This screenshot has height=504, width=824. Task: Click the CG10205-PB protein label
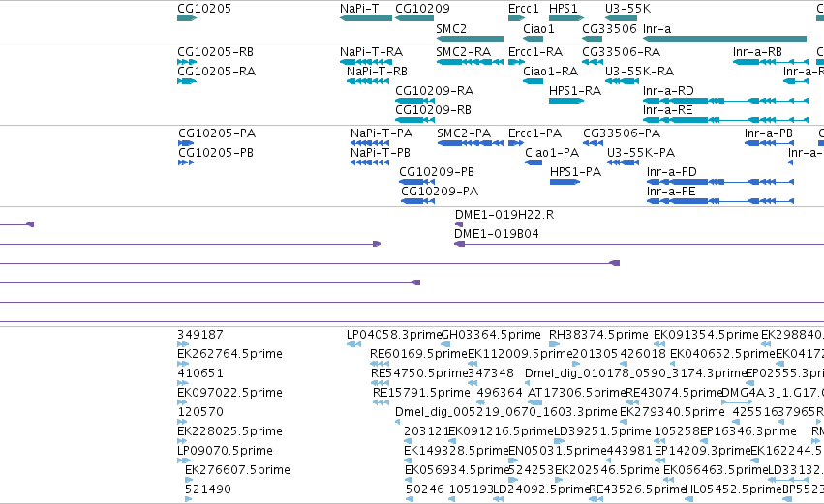(x=216, y=153)
